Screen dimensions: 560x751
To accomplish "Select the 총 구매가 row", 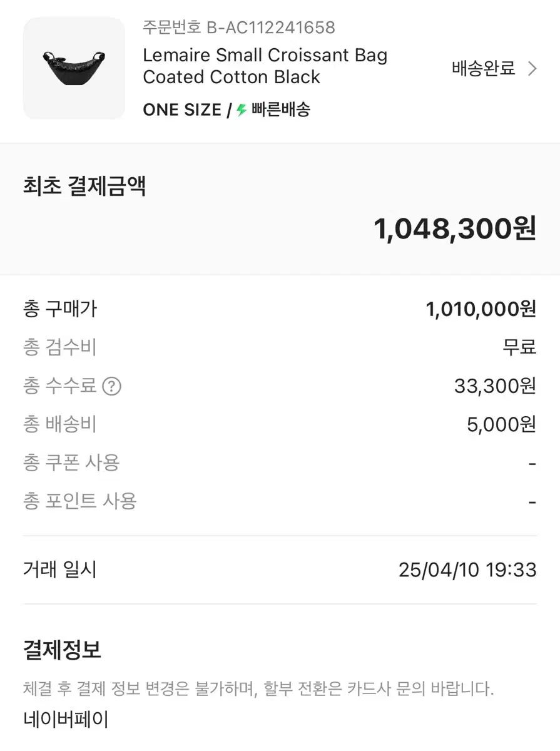I will pos(280,309).
